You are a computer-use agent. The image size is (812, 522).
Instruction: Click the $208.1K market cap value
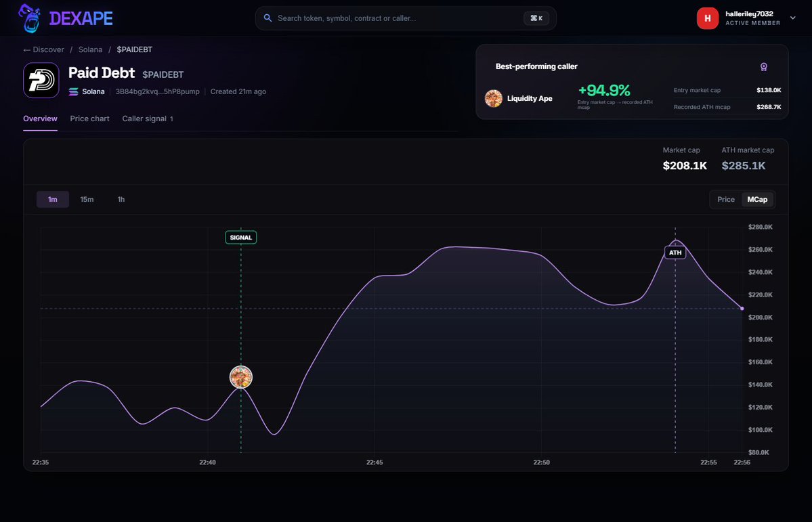685,166
